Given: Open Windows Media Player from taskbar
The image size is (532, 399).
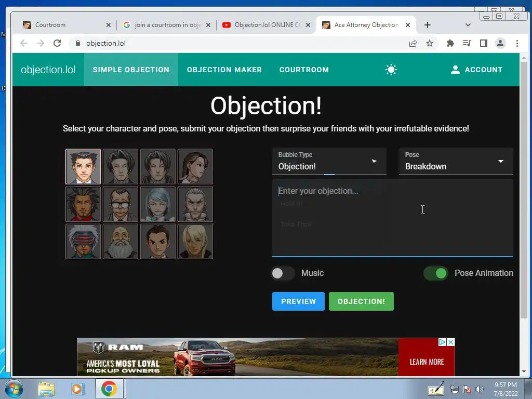Looking at the screenshot, I should (77, 389).
